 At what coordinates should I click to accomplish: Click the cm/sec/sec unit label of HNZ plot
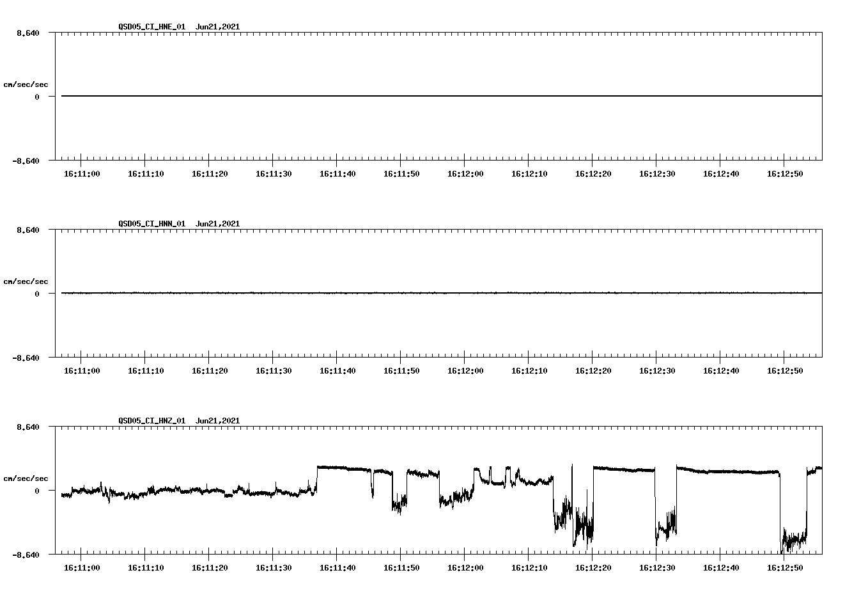tap(26, 478)
